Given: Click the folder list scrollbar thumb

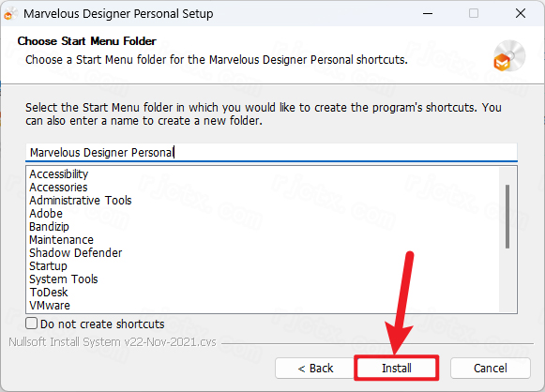Looking at the screenshot, I should [x=507, y=217].
